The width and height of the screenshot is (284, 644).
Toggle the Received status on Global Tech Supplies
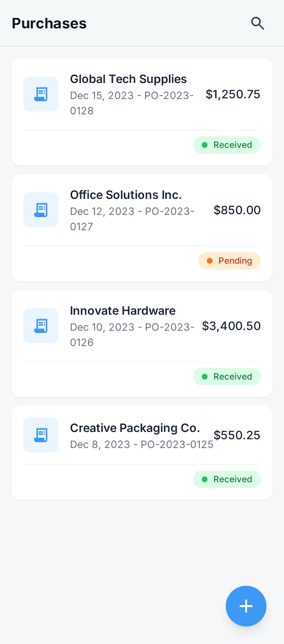coord(227,145)
